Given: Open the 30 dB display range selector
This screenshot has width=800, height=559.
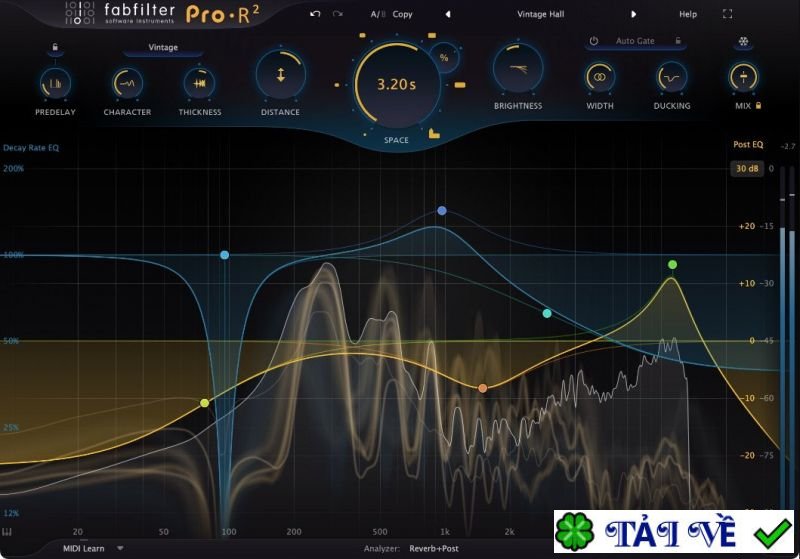Looking at the screenshot, I should click(x=747, y=168).
